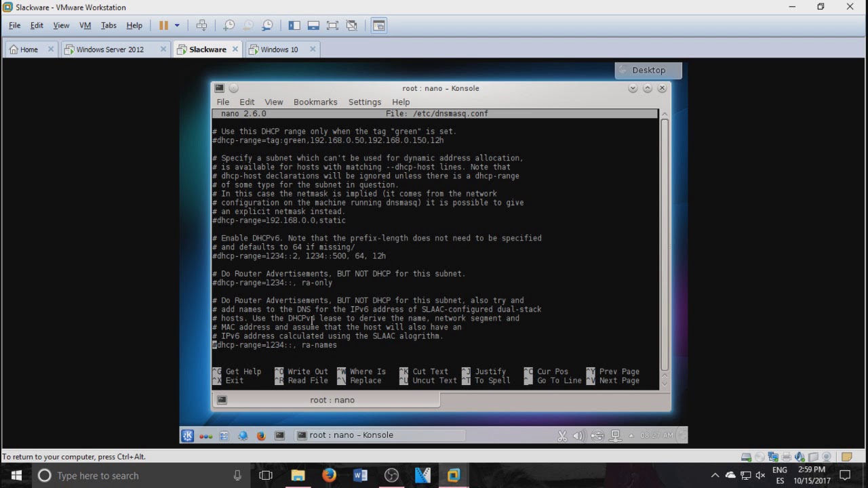Open Konsole's Bookmarks menu
Image resolution: width=868 pixels, height=488 pixels.
pyautogui.click(x=315, y=102)
